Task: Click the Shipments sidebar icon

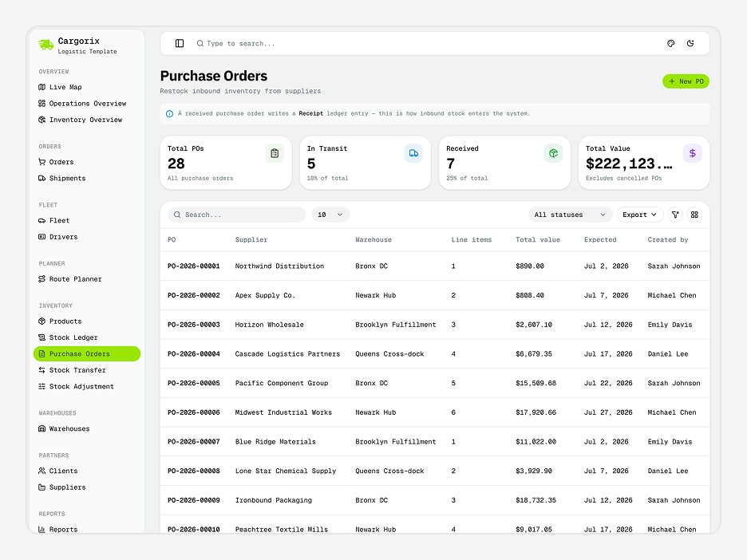Action: pos(42,178)
